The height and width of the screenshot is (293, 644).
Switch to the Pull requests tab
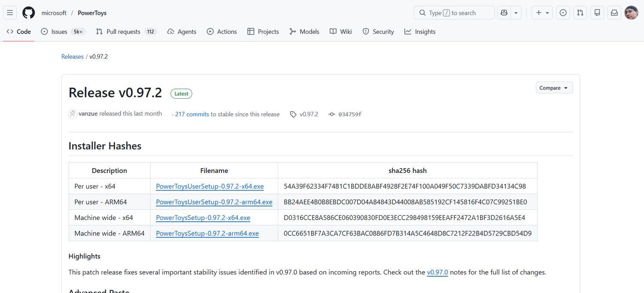click(x=126, y=32)
